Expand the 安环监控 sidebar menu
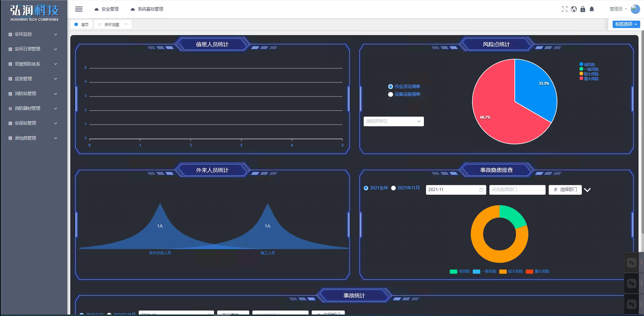Screen dimensions: 644x316 coord(33,34)
